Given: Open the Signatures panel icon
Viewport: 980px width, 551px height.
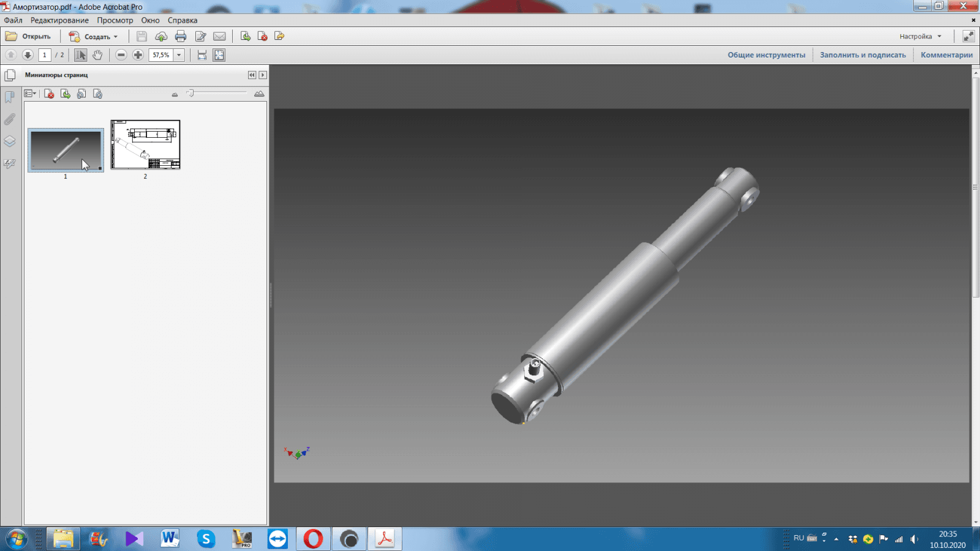Looking at the screenshot, I should pos(10,163).
